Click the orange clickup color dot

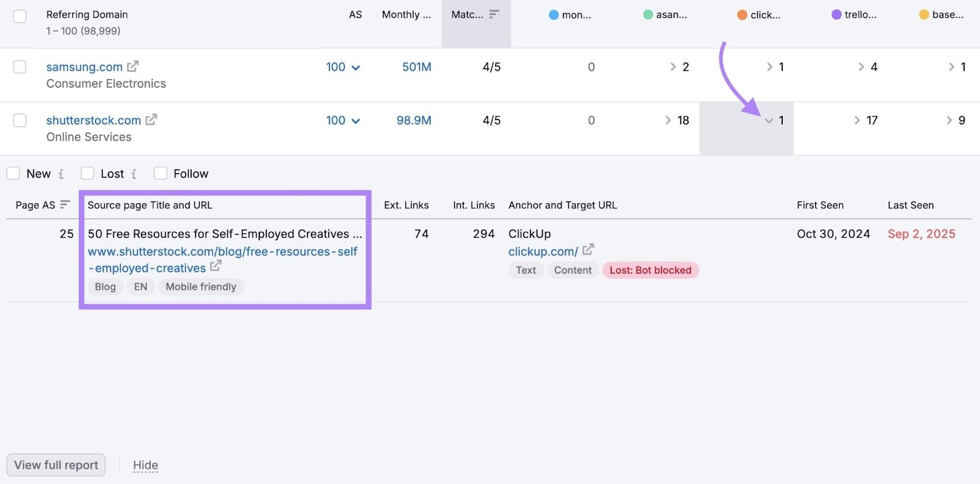(742, 15)
